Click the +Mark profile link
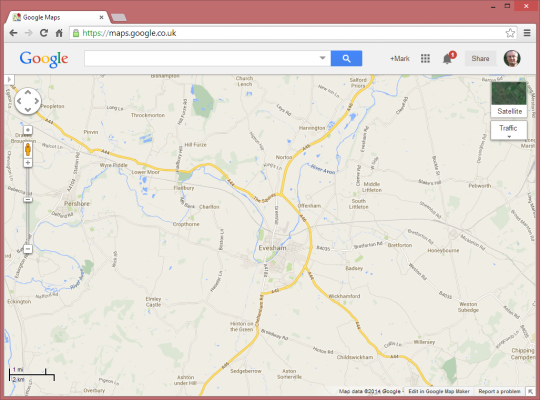The height and width of the screenshot is (400, 540). (x=399, y=59)
